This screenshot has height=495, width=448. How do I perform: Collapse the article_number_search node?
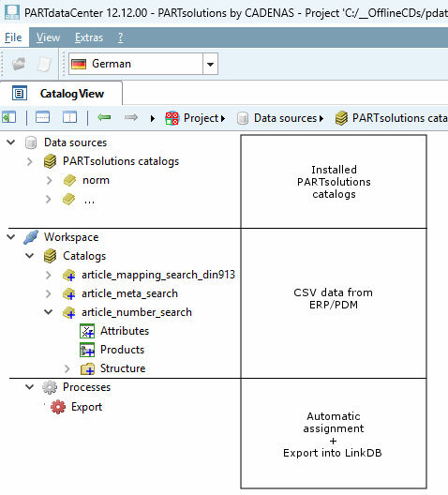(x=49, y=312)
